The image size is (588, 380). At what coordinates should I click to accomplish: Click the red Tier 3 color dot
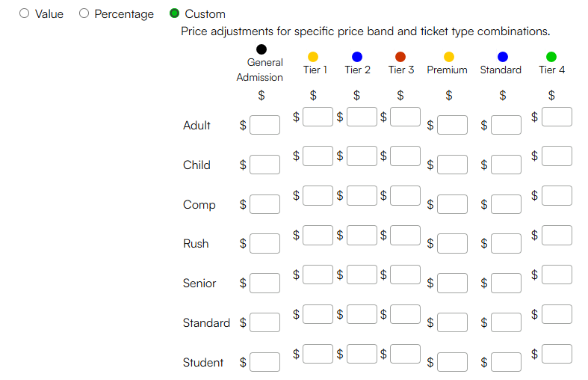[400, 57]
